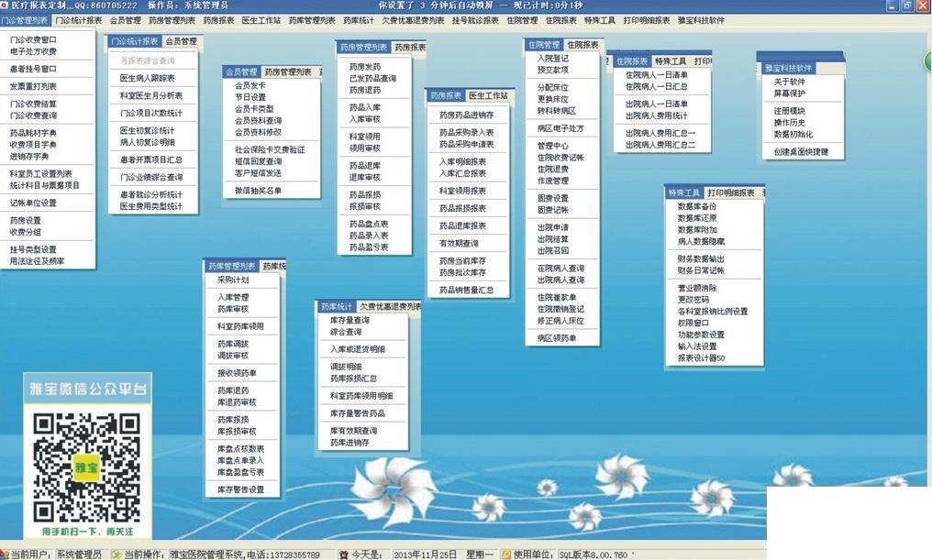Choose 药品采购录入表 menu item
The height and width of the screenshot is (560, 932).
(466, 132)
